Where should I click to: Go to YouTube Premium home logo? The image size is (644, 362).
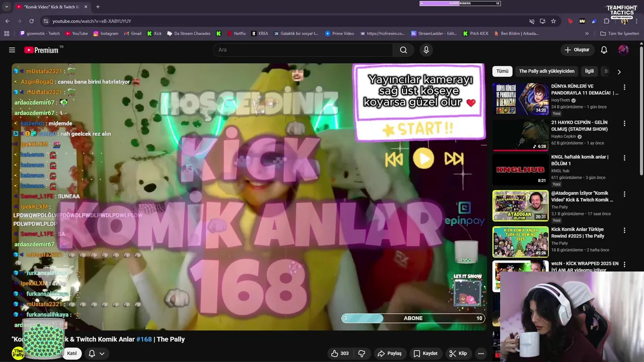point(41,50)
